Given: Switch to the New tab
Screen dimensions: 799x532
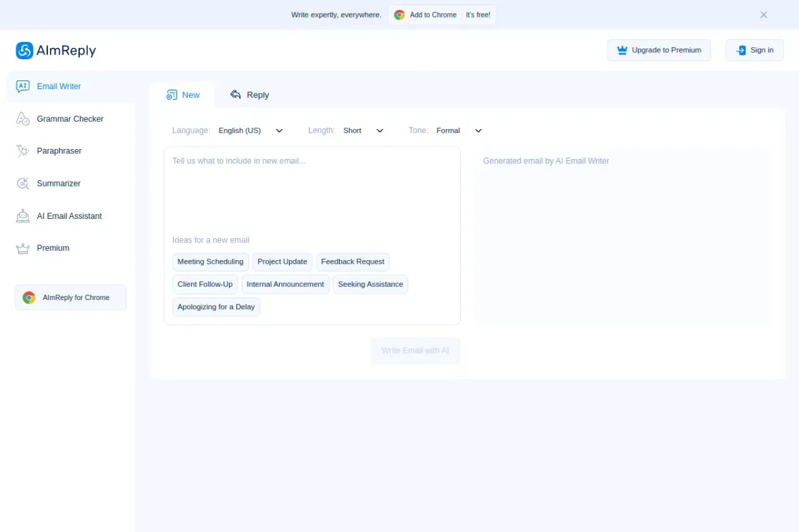Looking at the screenshot, I should pyautogui.click(x=183, y=95).
